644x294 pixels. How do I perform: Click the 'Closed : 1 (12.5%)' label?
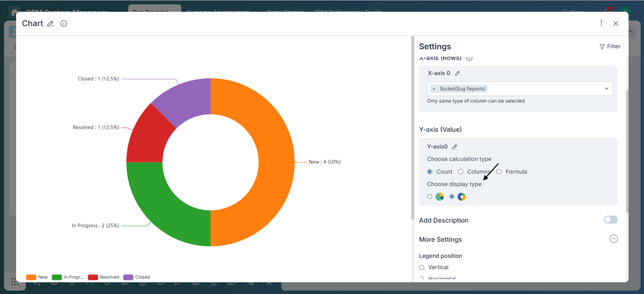coord(98,79)
